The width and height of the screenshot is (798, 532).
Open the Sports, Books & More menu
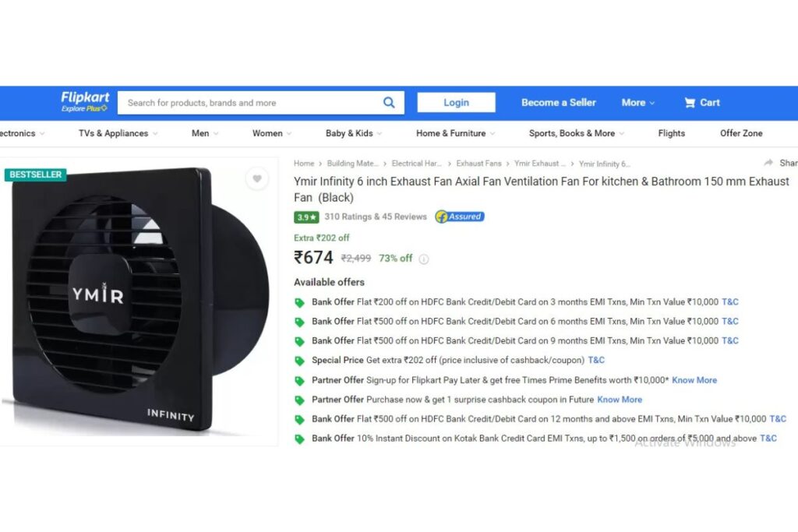tap(577, 133)
